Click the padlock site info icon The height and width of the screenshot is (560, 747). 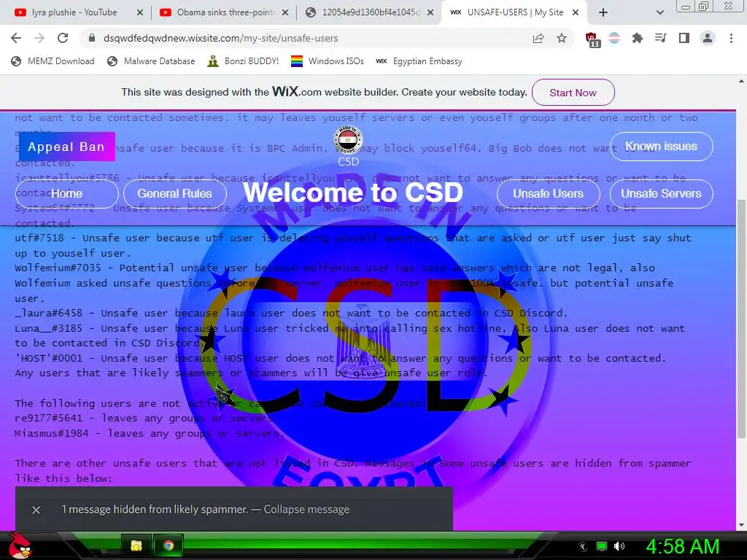pos(92,38)
